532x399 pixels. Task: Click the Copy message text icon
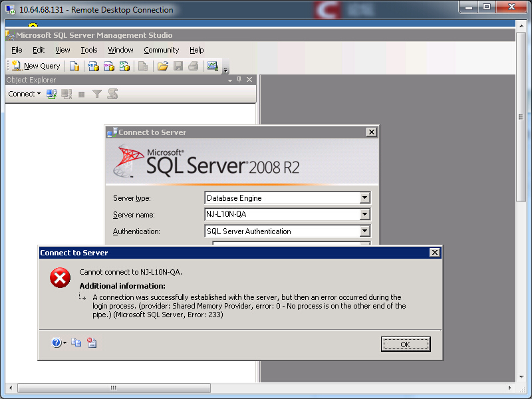[x=76, y=342]
